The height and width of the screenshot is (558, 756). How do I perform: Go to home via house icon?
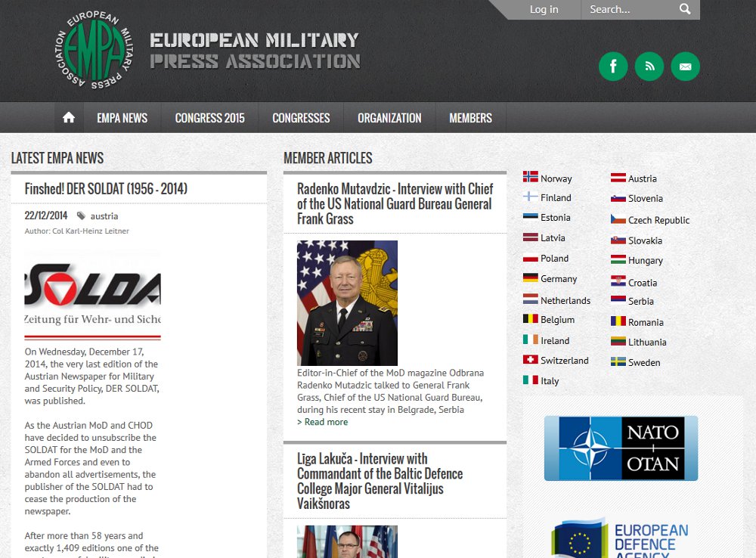point(69,118)
